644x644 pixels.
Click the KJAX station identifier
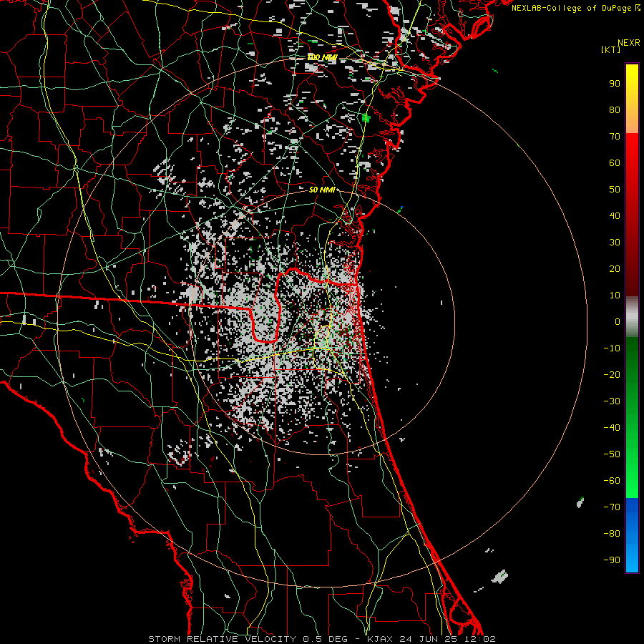pos(379,639)
